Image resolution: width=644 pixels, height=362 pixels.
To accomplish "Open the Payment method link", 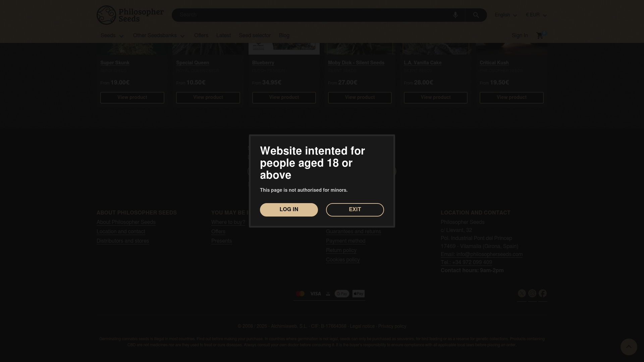I will tap(346, 241).
